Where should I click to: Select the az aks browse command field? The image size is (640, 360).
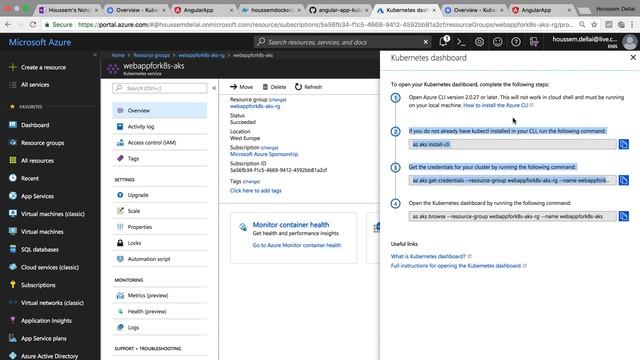click(x=513, y=216)
